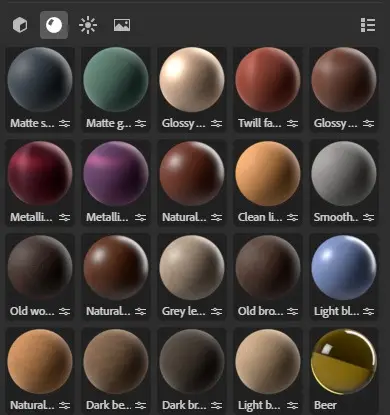Open settings for beige Glossy... material
Viewport: 390px width, 415px height.
(216, 124)
